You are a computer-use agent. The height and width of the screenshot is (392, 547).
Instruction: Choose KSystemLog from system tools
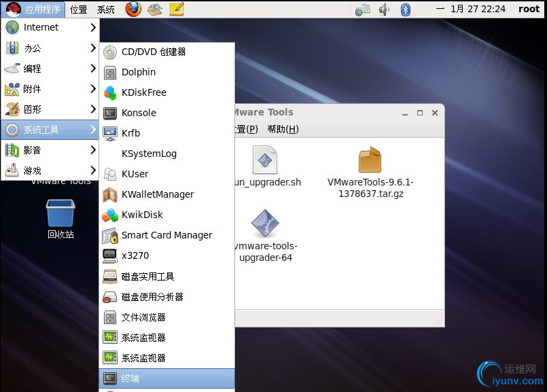pos(166,154)
